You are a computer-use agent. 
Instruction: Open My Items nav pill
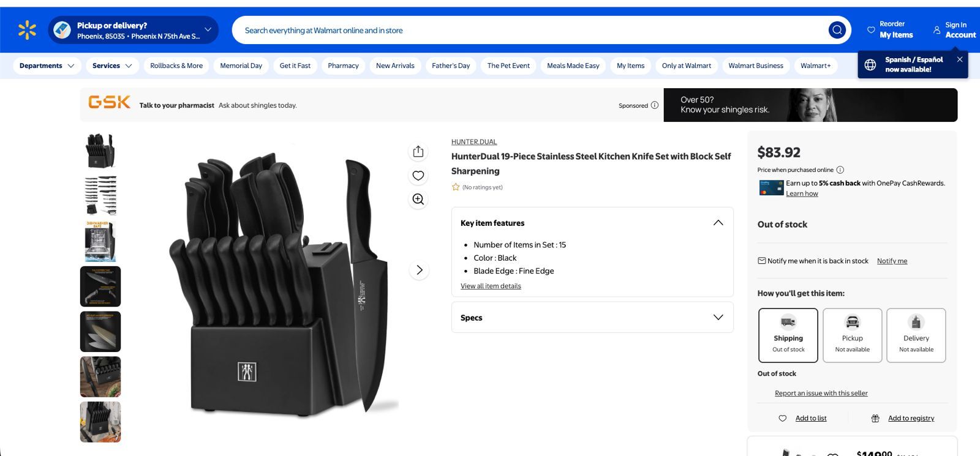(x=631, y=66)
